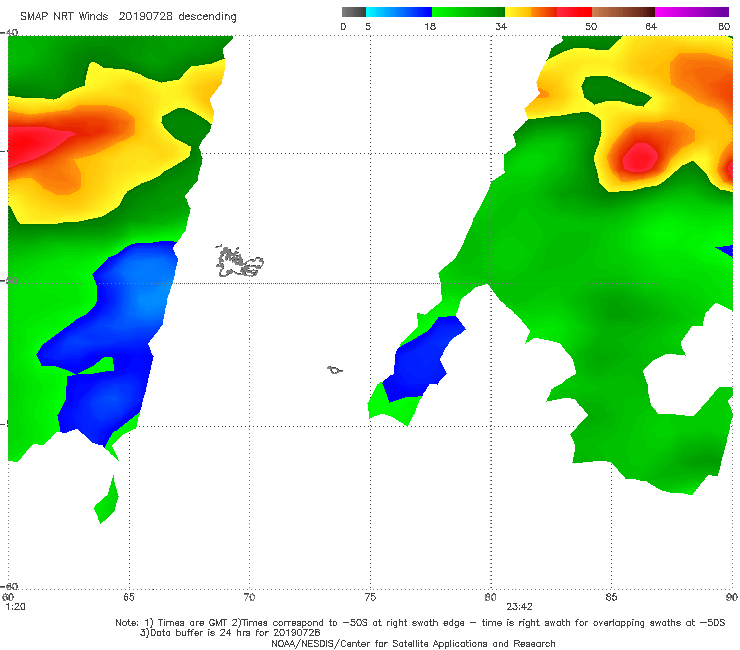
Task: Click the color bar label "5"
Action: [368, 26]
